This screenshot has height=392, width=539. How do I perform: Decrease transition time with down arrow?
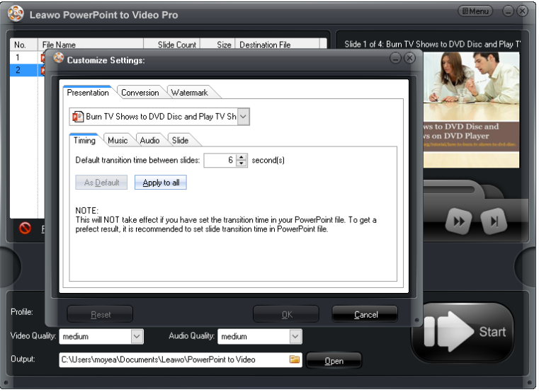242,163
